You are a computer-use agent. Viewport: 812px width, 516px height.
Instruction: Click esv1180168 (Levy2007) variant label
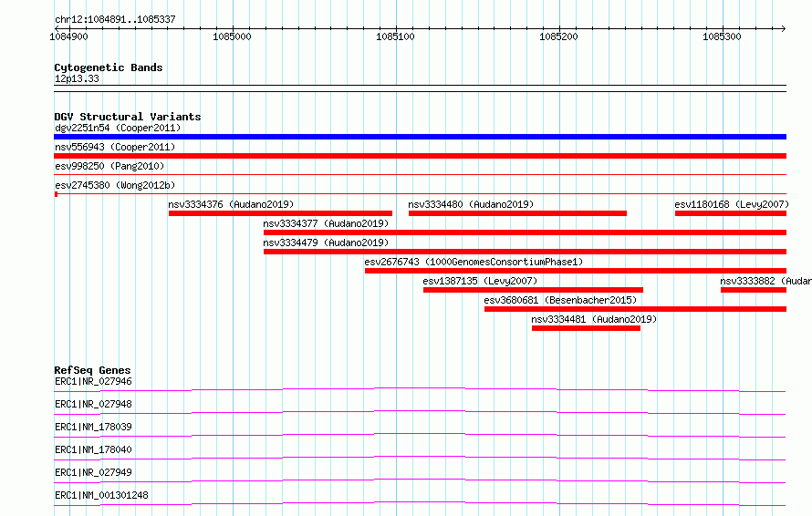tap(732, 204)
